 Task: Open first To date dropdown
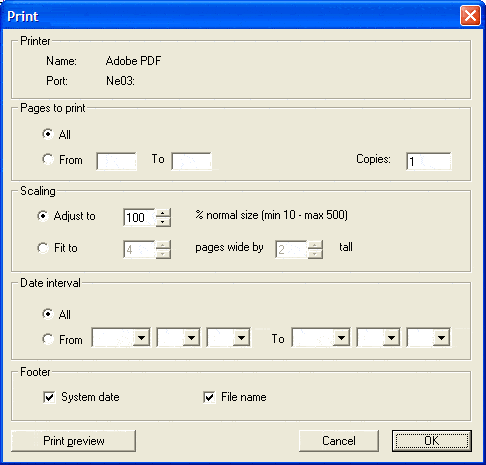(321, 338)
